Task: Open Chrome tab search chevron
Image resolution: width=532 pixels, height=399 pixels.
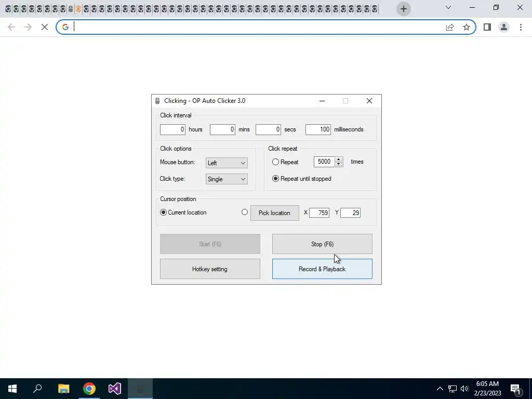Action: [448, 7]
